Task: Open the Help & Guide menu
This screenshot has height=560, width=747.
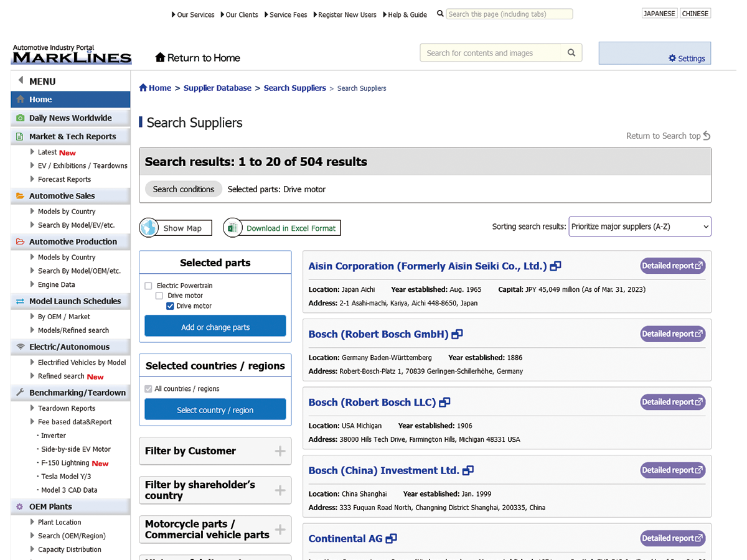Action: click(x=405, y=15)
